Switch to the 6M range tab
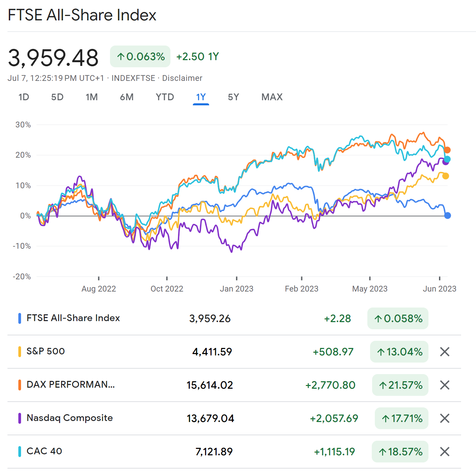The image size is (476, 474). (127, 97)
